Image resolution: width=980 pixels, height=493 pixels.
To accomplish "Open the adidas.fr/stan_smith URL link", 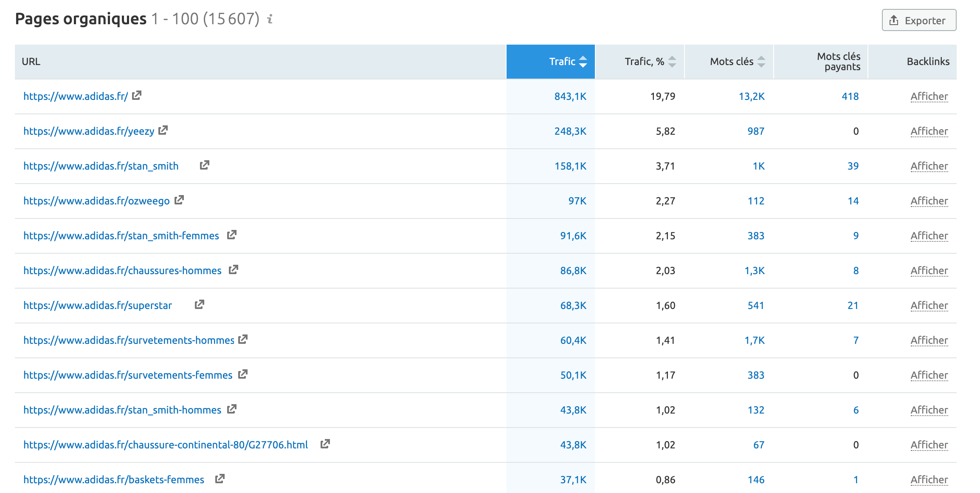I will pyautogui.click(x=101, y=166).
